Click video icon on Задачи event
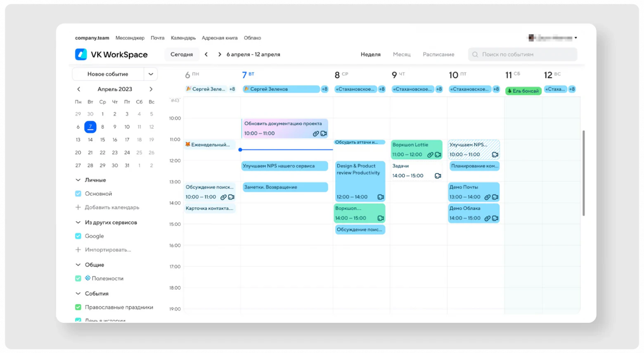 tap(438, 176)
